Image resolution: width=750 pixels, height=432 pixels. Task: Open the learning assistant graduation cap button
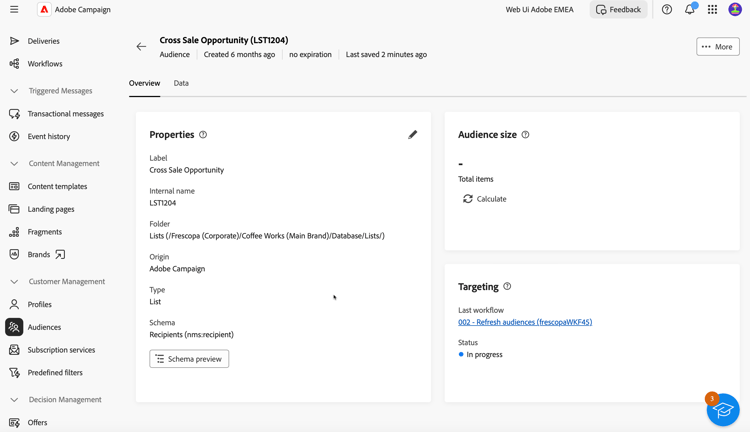(723, 409)
